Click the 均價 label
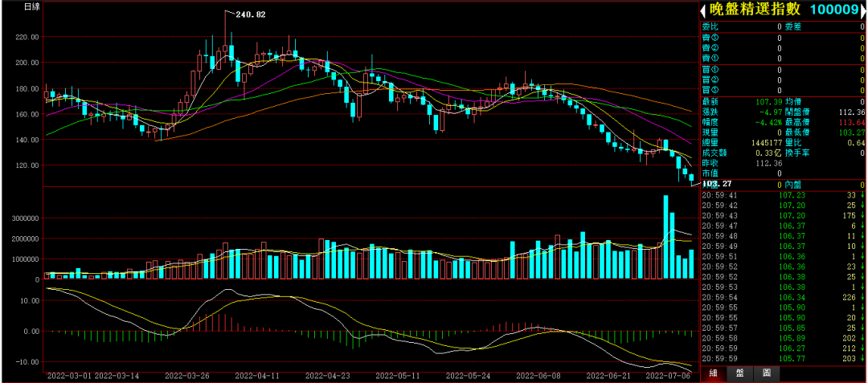The image size is (868, 383). click(793, 102)
